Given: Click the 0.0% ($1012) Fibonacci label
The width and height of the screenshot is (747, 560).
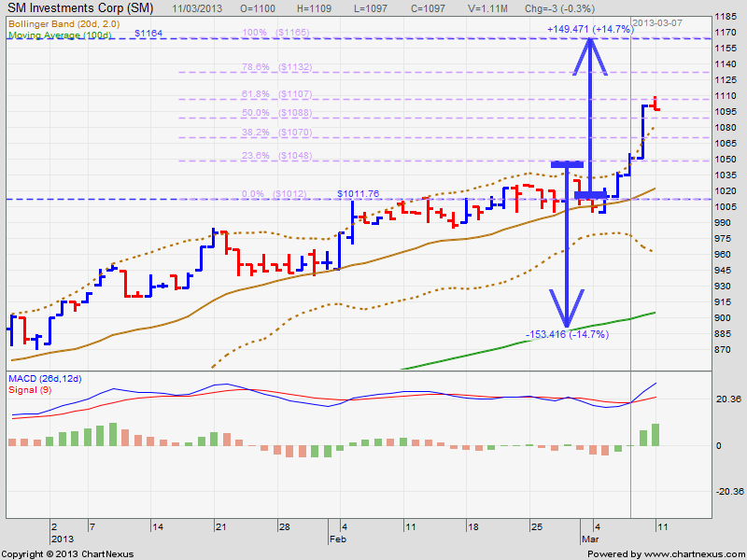Looking at the screenshot, I should click(x=275, y=194).
